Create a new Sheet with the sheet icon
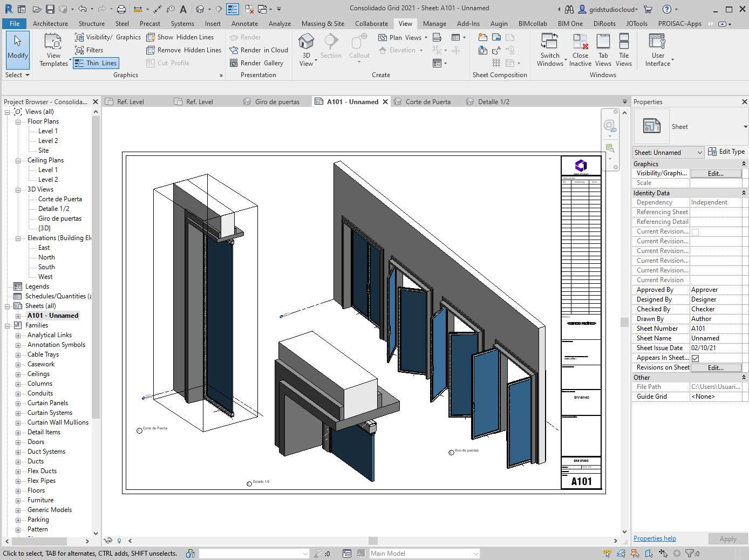 (483, 37)
